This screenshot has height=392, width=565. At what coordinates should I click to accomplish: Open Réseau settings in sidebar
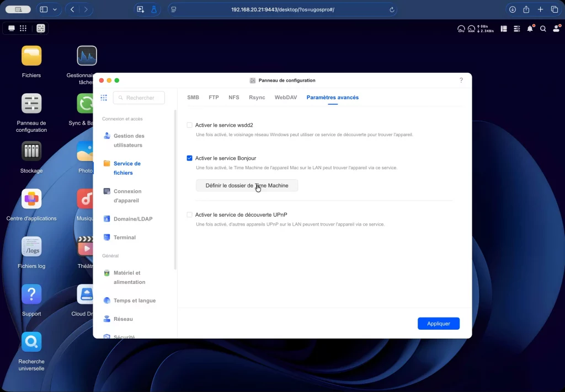124,319
